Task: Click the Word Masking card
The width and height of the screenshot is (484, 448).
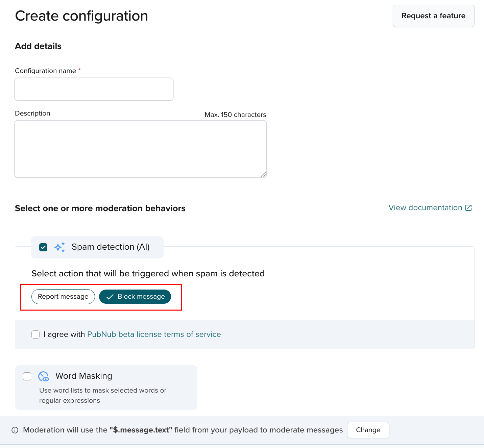Action: (x=105, y=387)
